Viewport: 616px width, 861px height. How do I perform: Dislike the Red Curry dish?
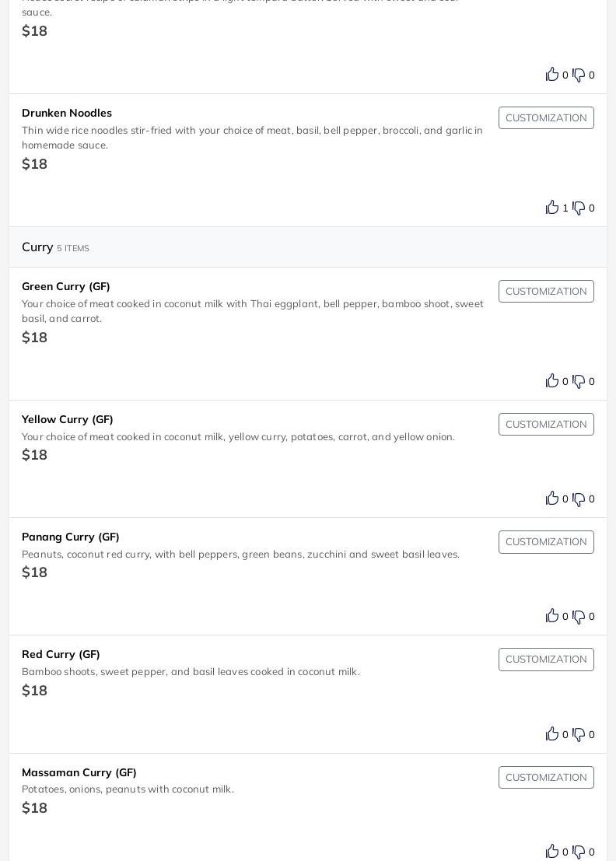pos(579,734)
